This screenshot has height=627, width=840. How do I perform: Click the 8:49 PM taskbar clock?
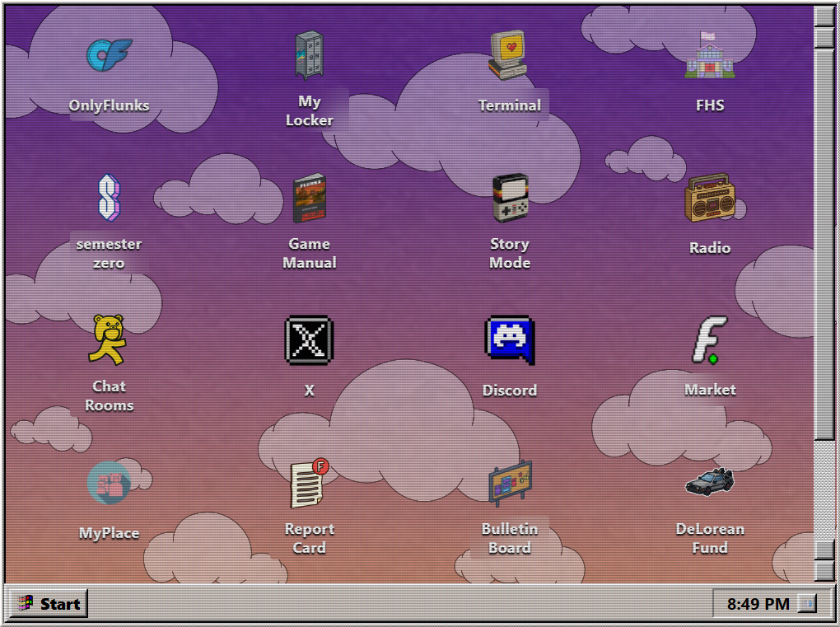click(x=758, y=604)
